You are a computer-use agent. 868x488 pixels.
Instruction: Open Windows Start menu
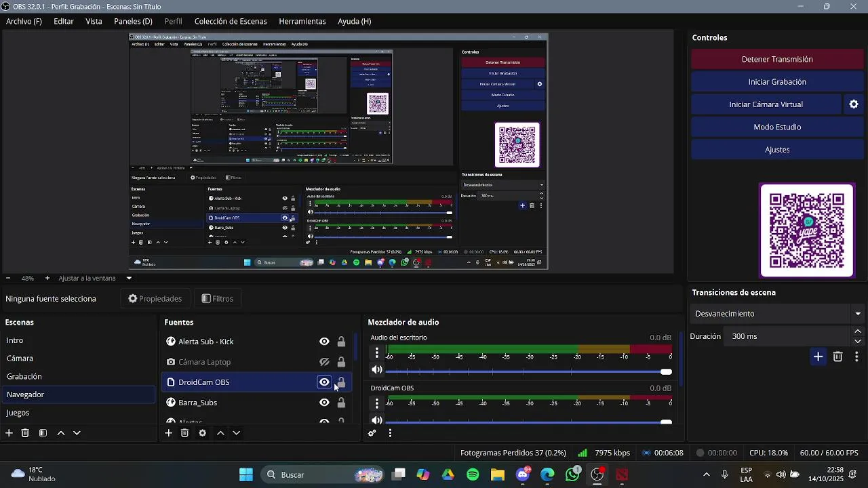246,474
